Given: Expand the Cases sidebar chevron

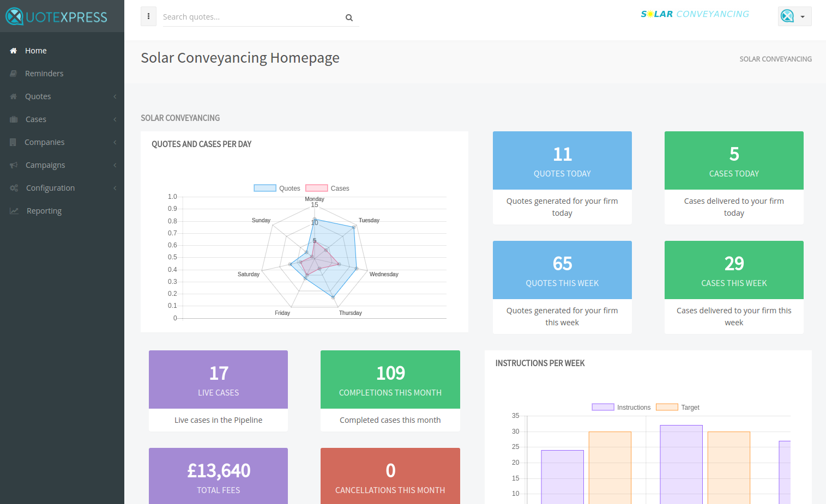Looking at the screenshot, I should point(115,119).
